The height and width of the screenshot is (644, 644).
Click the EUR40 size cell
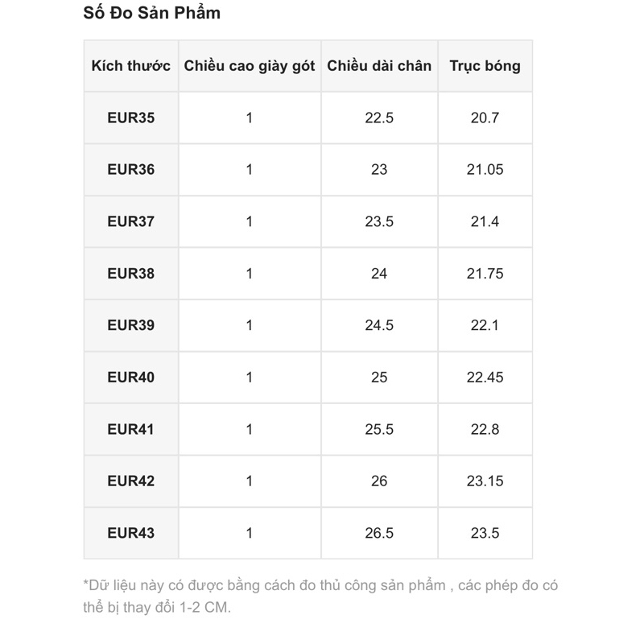pos(130,378)
